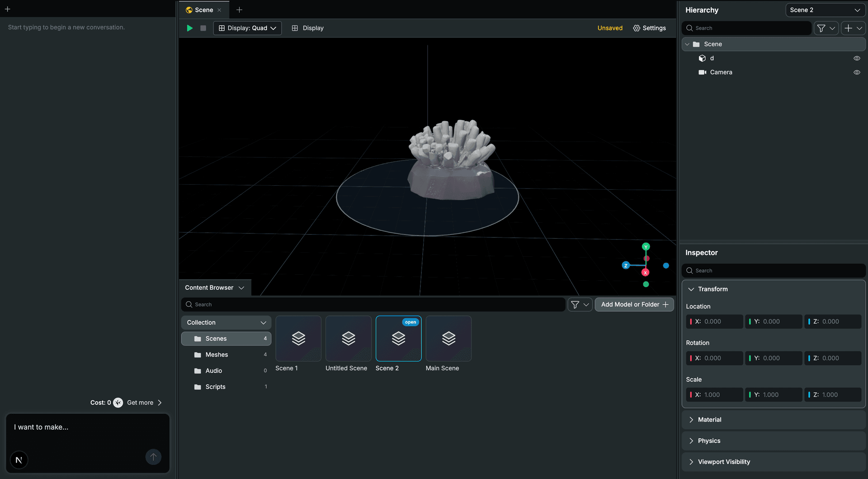
Task: Edit Rotation Y value
Action: click(774, 358)
